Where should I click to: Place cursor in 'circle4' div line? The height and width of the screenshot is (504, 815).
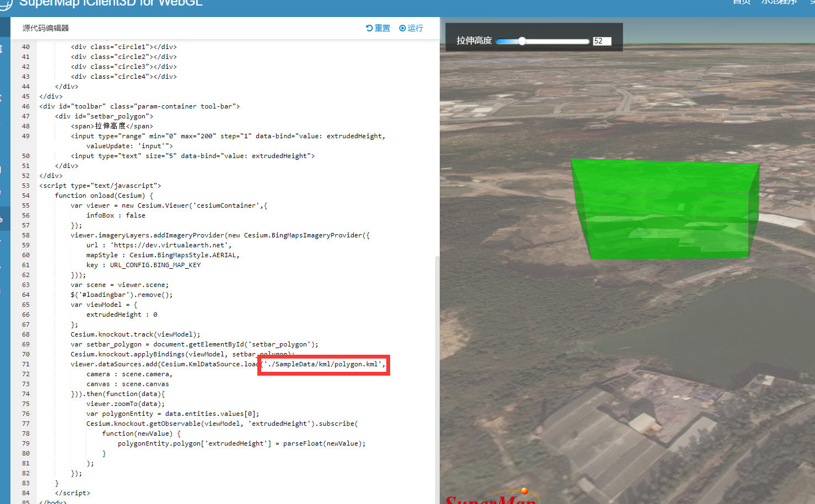pyautogui.click(x=123, y=77)
